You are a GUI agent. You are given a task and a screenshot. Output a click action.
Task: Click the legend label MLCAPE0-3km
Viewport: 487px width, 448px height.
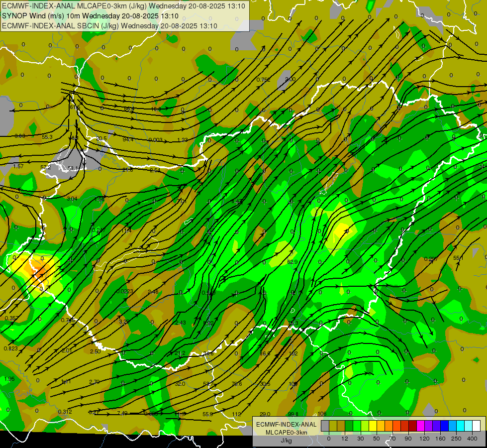pyautogui.click(x=286, y=433)
